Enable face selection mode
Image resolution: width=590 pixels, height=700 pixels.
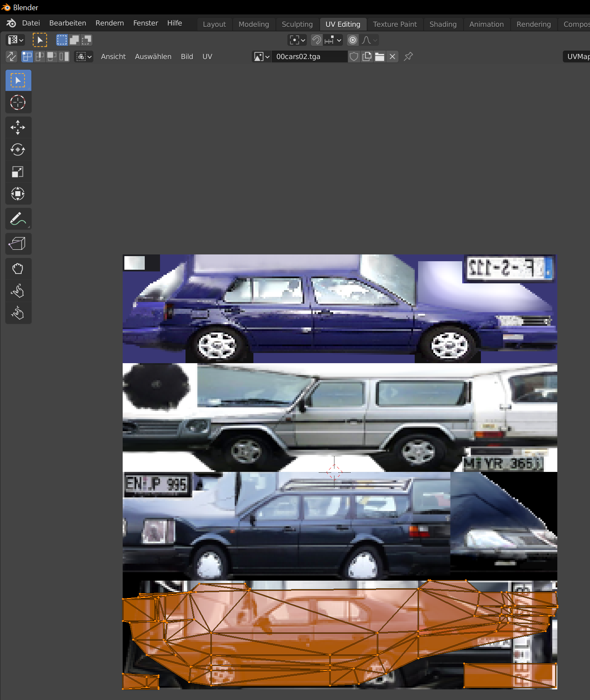click(x=52, y=56)
